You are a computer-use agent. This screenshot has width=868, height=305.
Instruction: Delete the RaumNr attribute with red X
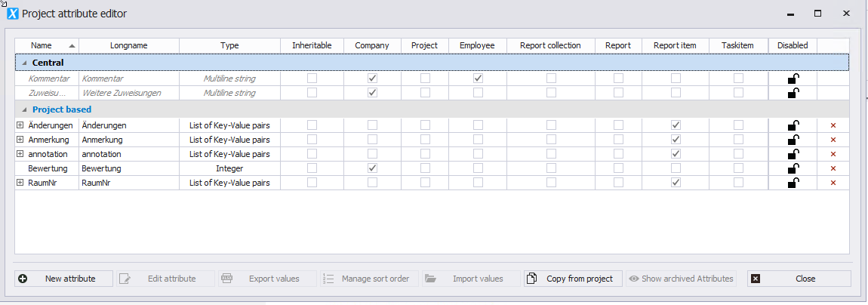(x=833, y=183)
